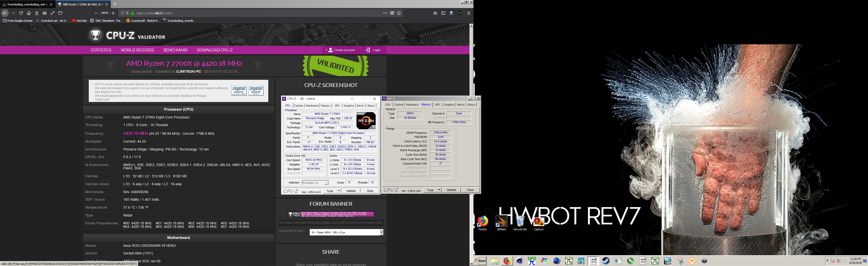Image resolution: width=868 pixels, height=266 pixels.
Task: Open STATISTICS in validator navigation
Action: tap(101, 50)
